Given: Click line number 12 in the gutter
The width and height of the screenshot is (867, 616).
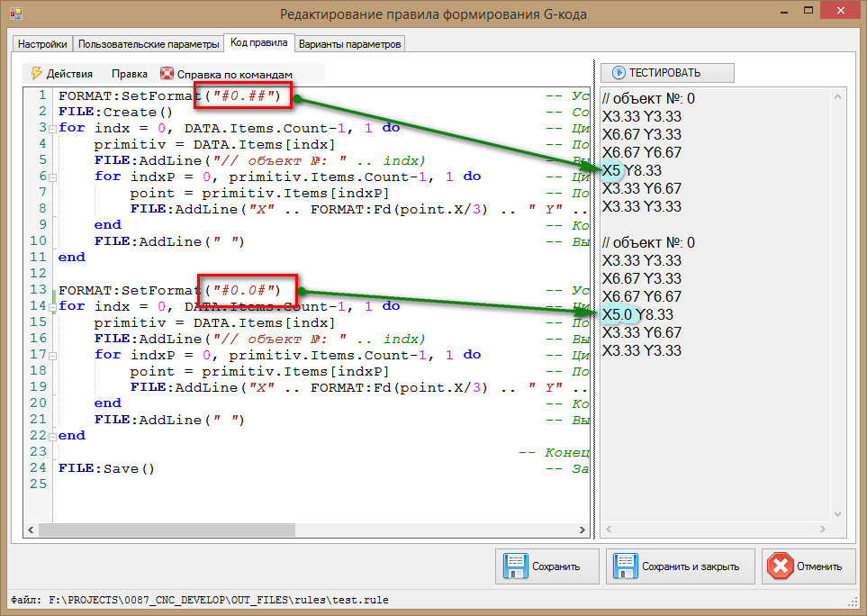Looking at the screenshot, I should click(x=38, y=273).
